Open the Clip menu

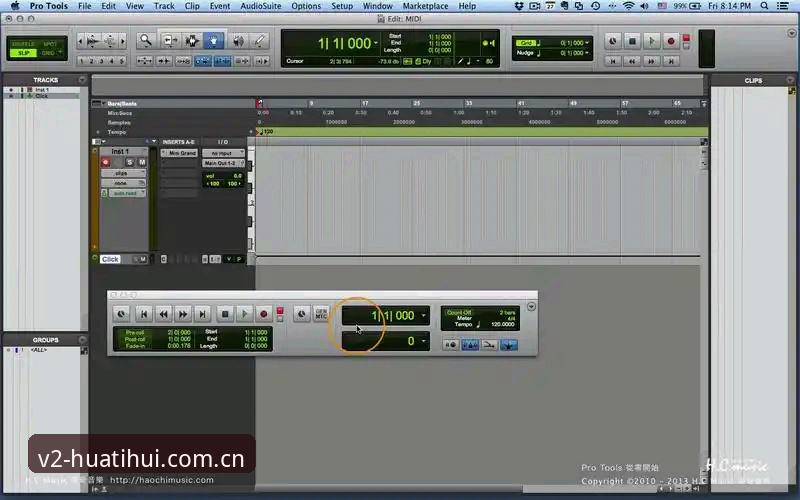(x=192, y=6)
